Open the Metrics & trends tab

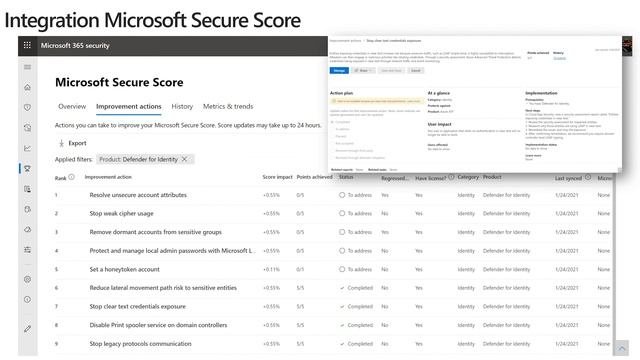(228, 107)
